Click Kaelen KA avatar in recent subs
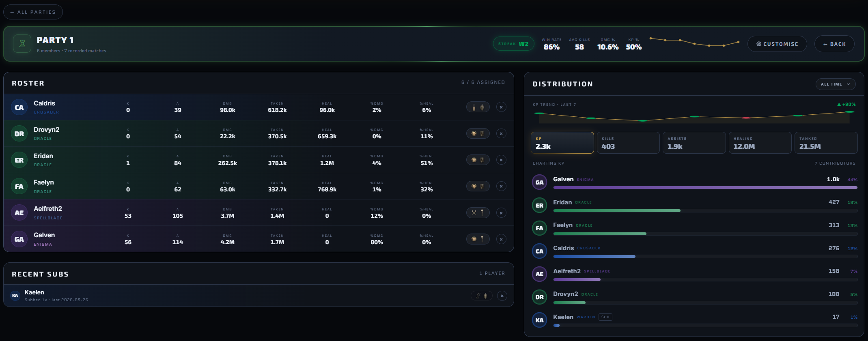The height and width of the screenshot is (341, 868). coord(15,295)
